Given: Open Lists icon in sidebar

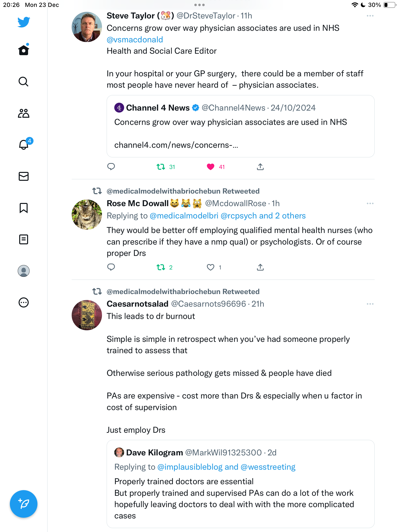Looking at the screenshot, I should pos(24,239).
